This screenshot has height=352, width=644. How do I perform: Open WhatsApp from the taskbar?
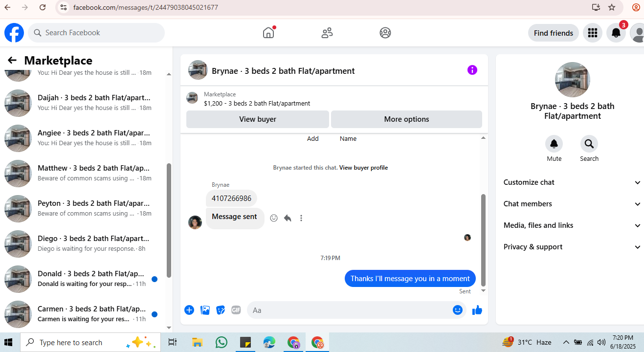pyautogui.click(x=221, y=342)
